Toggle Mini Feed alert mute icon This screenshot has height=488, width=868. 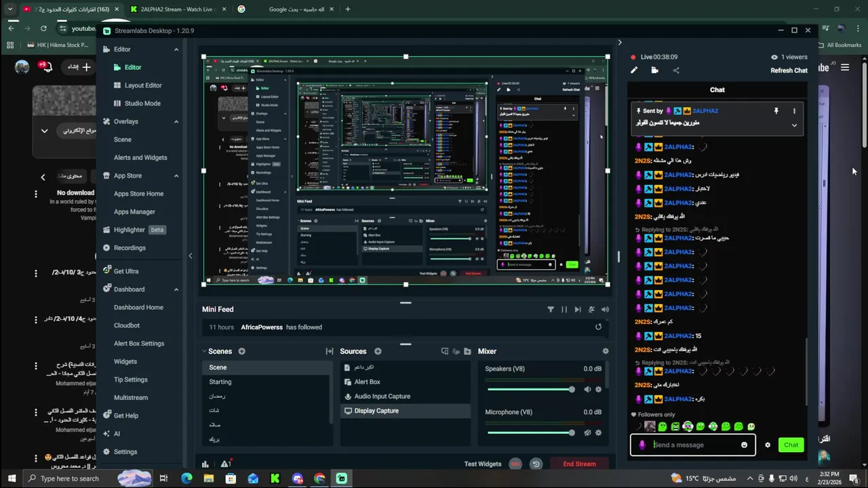591,310
